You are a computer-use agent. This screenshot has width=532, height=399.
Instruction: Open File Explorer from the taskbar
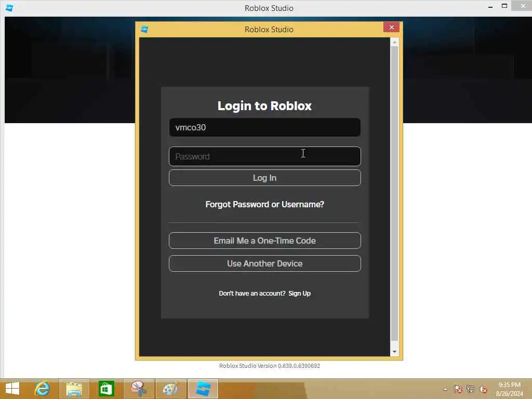(74, 389)
